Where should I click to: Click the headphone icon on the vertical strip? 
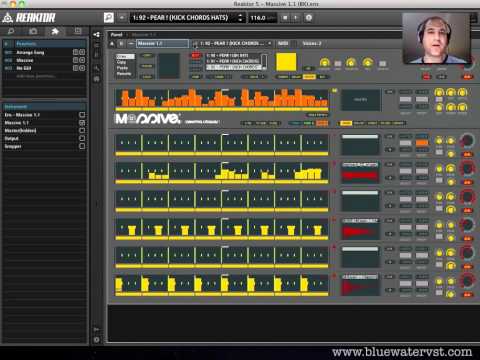[x=97, y=79]
